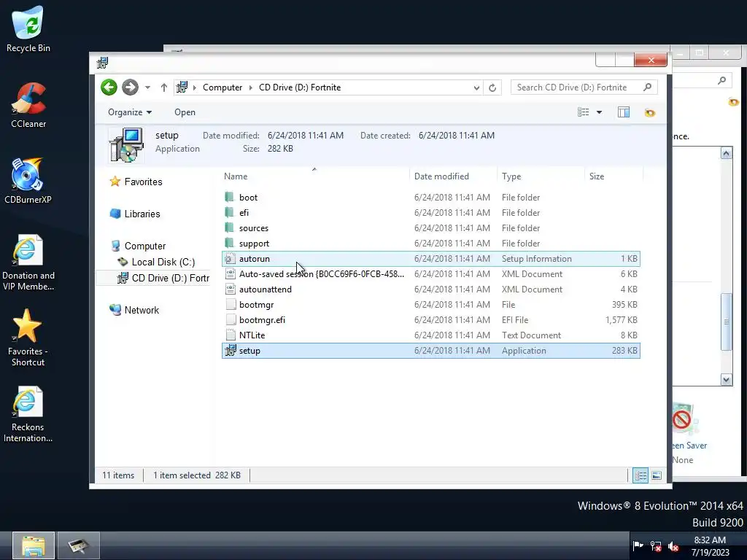Viewport: 747px width, 560px height.
Task: Select the autorun setup information file icon
Action: point(230,259)
